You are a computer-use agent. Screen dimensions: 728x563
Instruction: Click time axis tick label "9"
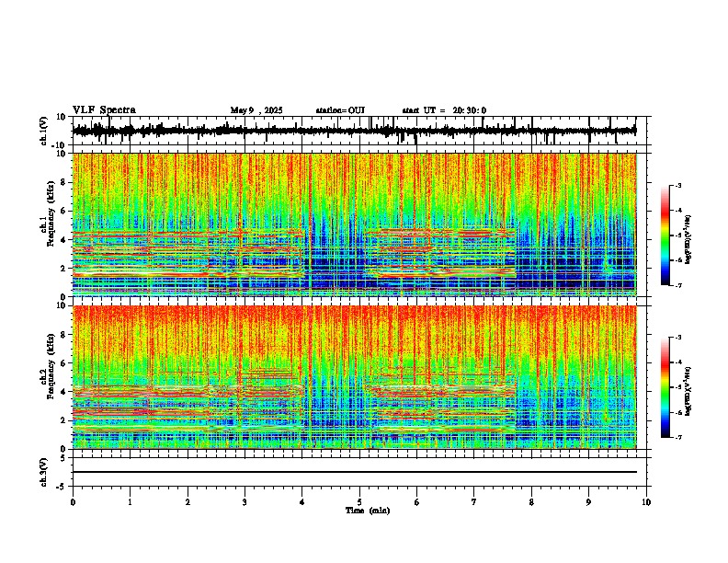pyautogui.click(x=588, y=502)
